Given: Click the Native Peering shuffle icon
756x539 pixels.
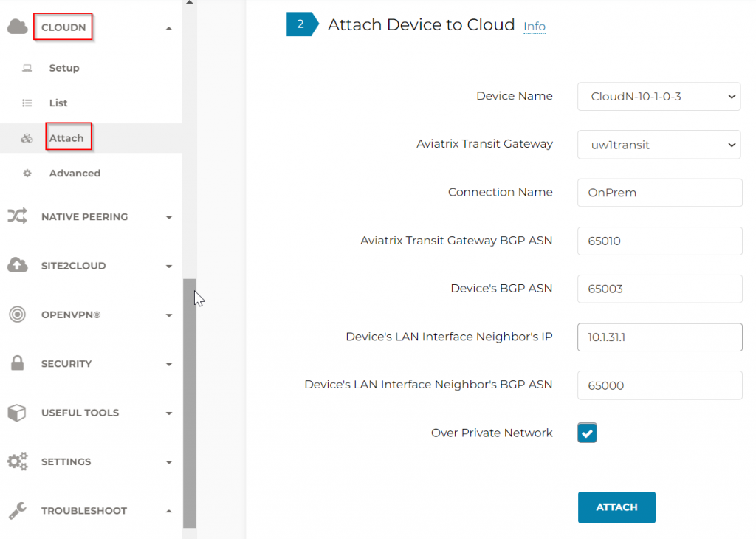Looking at the screenshot, I should click(18, 216).
